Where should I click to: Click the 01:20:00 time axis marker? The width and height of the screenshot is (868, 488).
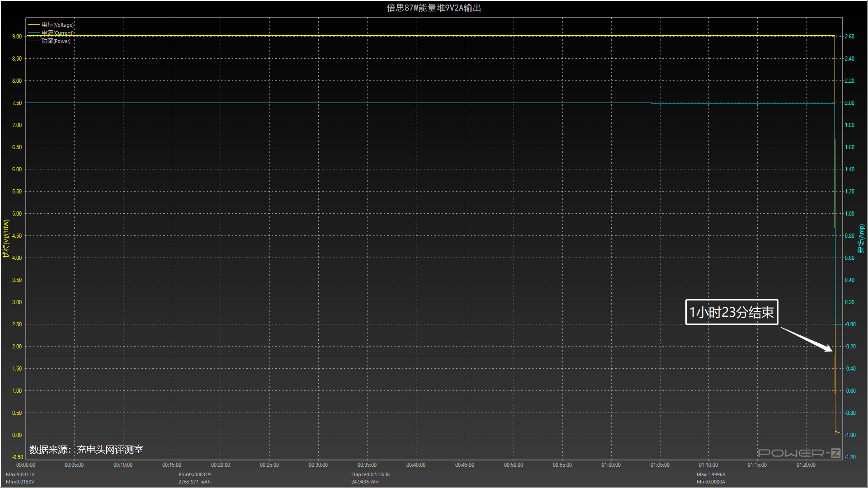tap(806, 465)
